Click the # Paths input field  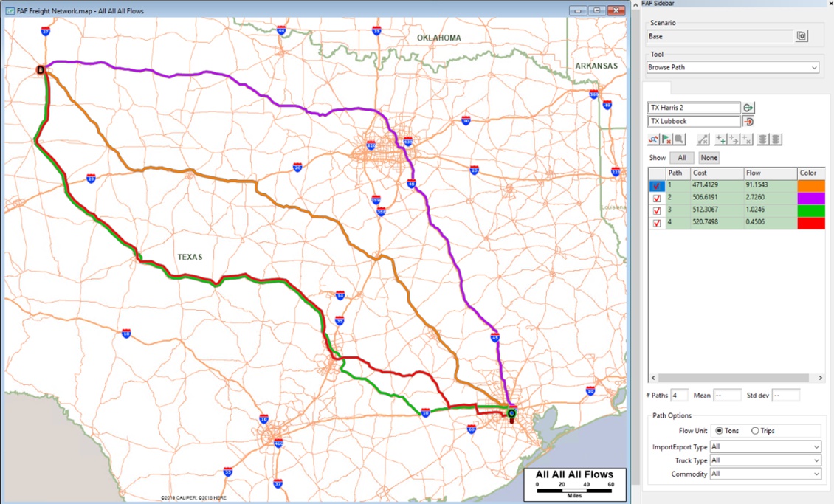click(678, 395)
